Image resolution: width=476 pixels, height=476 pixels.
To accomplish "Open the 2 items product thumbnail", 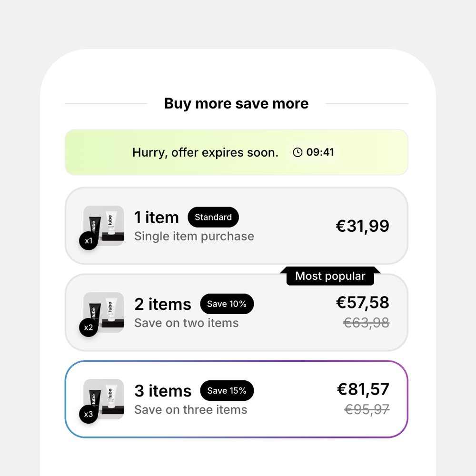I will [103, 312].
